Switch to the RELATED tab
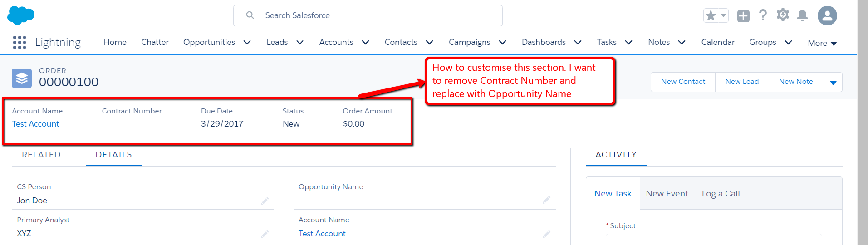 coord(41,155)
